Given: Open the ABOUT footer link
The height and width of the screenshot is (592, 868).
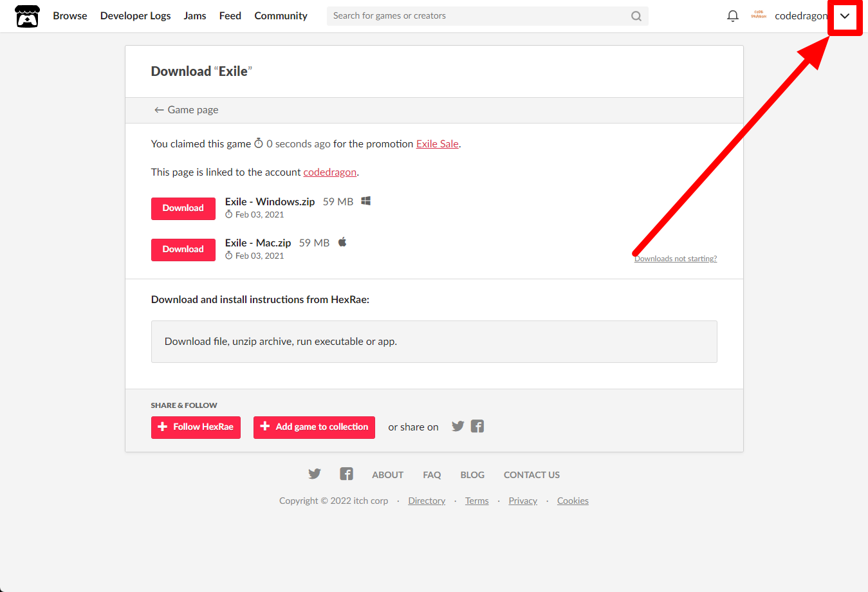Looking at the screenshot, I should pyautogui.click(x=387, y=475).
